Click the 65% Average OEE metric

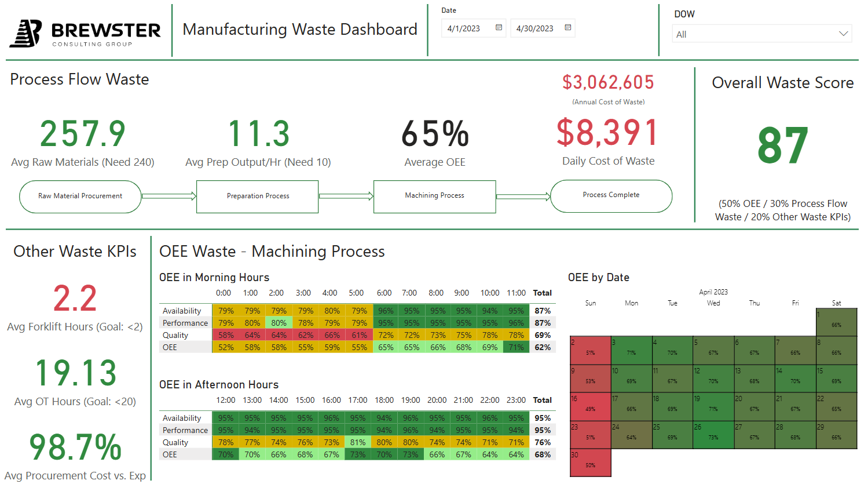434,133
